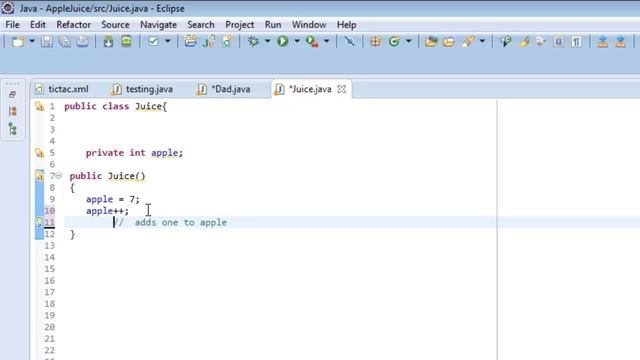Open the External Tools dropdown arrow

[x=327, y=42]
